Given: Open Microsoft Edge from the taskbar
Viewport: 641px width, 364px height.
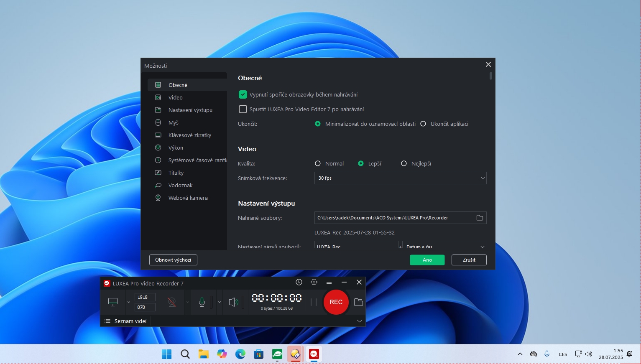Looking at the screenshot, I should 240,354.
